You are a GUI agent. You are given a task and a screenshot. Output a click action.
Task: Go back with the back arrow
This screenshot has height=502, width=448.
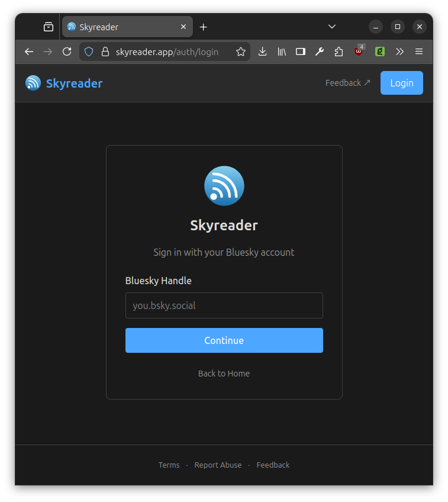(x=29, y=52)
